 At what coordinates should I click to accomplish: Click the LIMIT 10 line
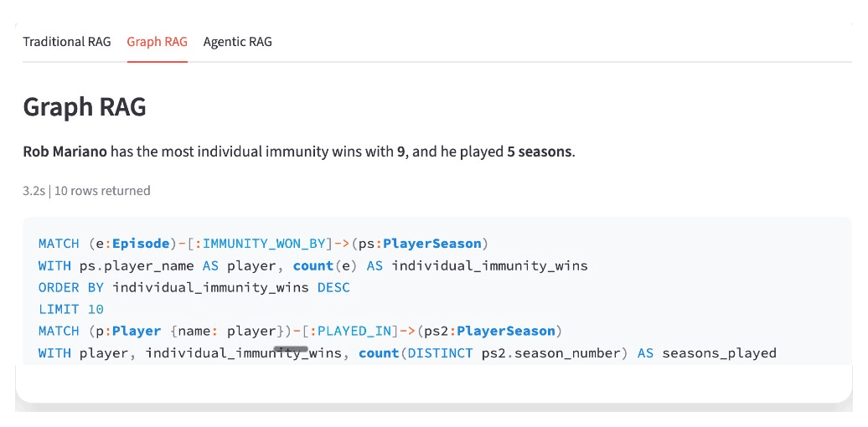(x=71, y=309)
